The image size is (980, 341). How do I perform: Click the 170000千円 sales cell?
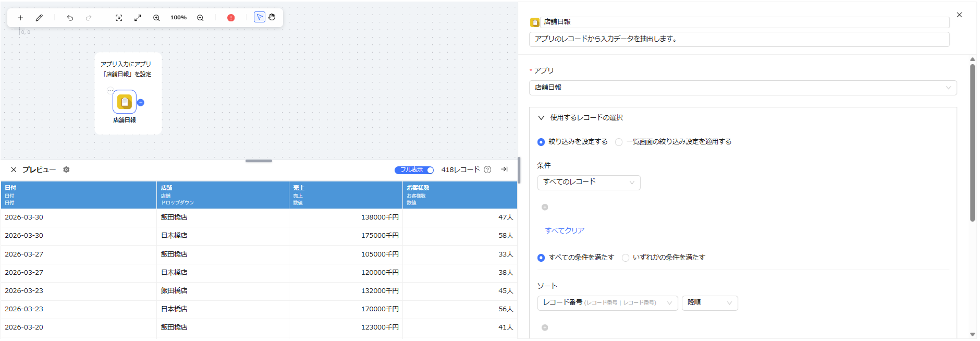click(346, 309)
